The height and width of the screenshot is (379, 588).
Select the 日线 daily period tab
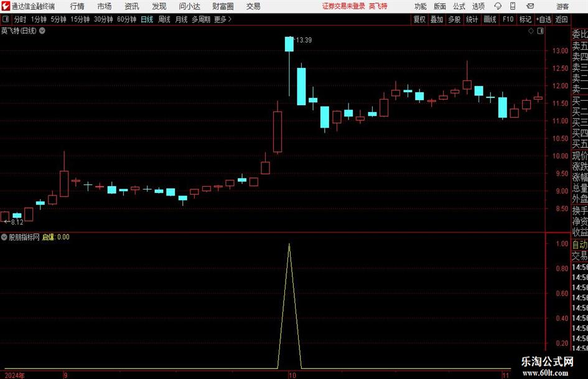147,19
